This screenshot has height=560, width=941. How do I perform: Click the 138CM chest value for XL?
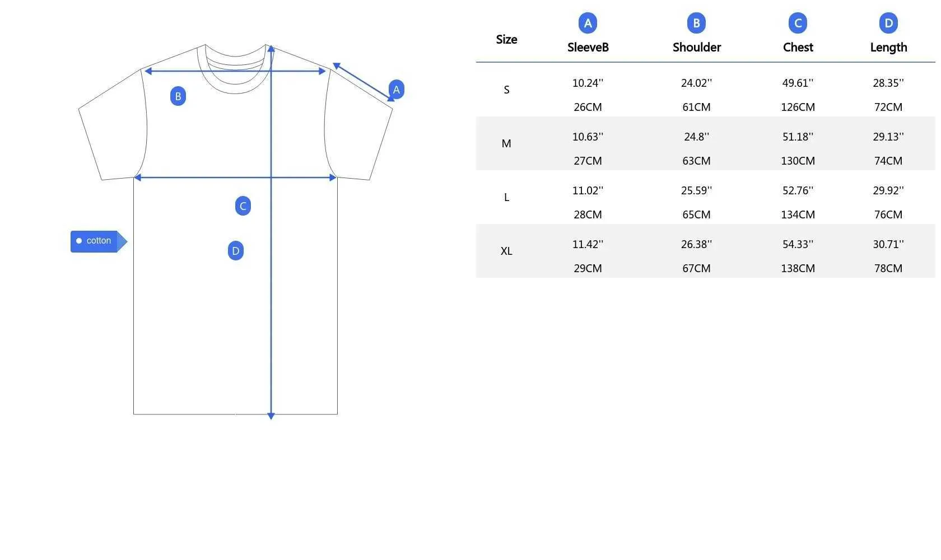798,268
